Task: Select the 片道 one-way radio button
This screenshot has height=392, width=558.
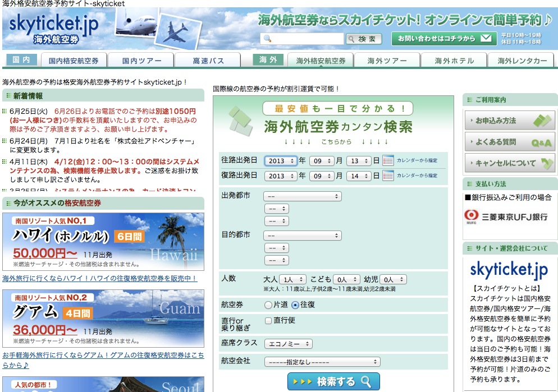Action: click(268, 305)
